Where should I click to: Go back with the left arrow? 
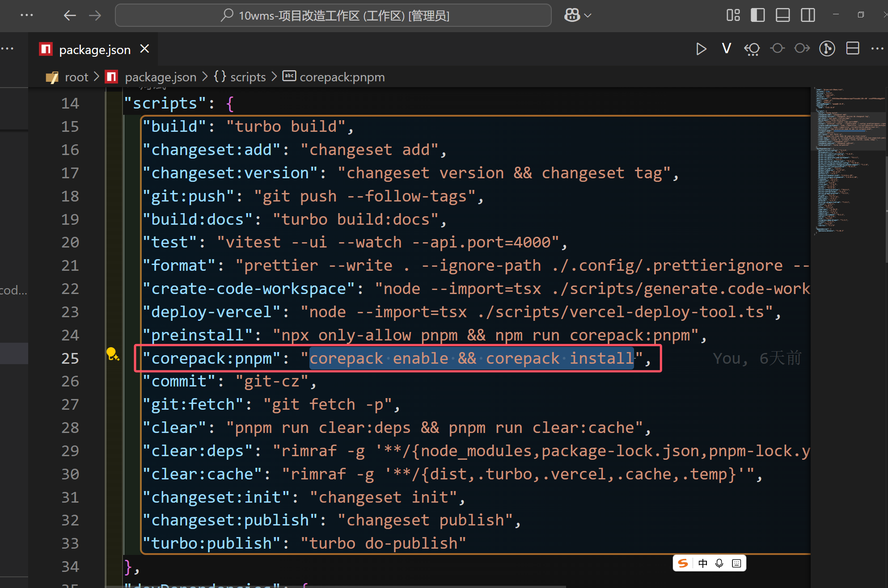70,16
